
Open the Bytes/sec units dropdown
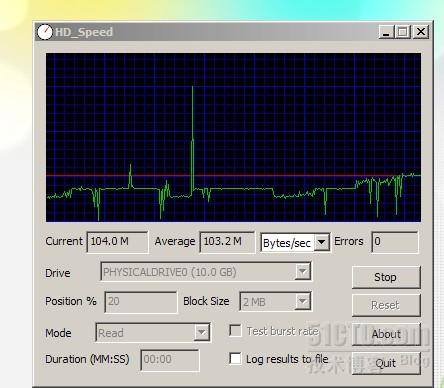pos(322,242)
